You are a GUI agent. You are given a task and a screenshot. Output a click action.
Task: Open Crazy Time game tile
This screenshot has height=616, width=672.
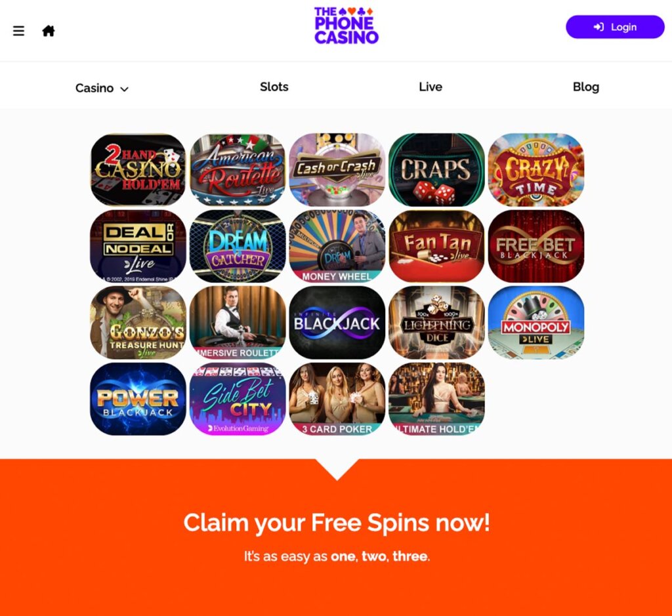536,170
